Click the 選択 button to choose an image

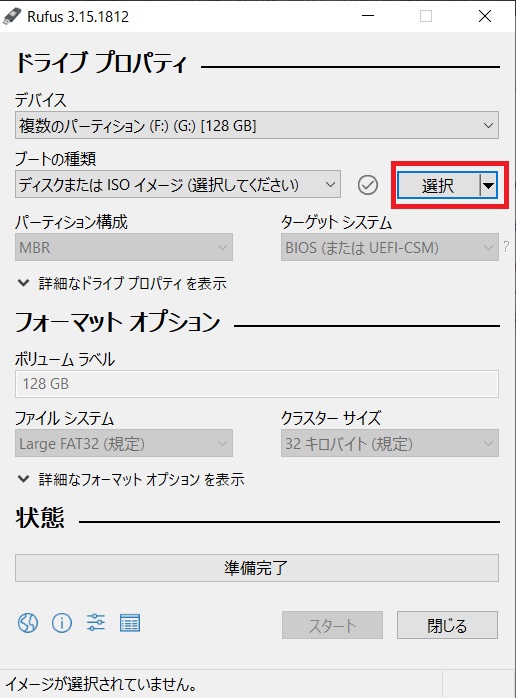tap(439, 185)
